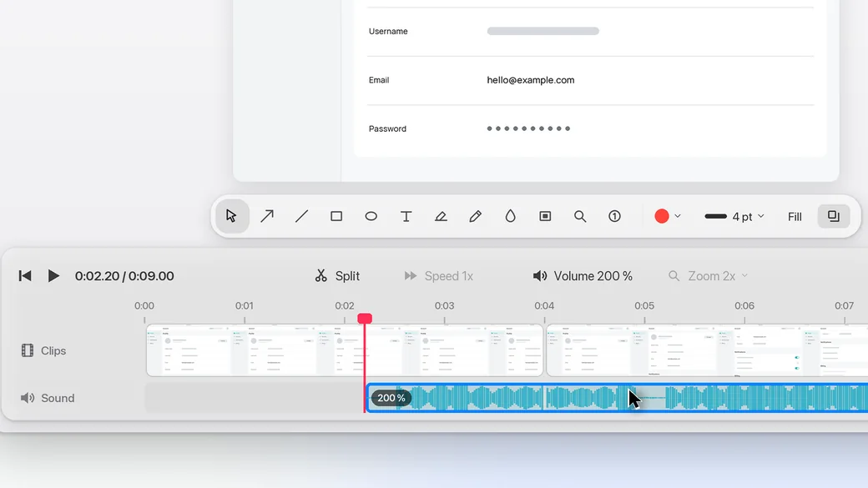Select the Arrow drawing tool
This screenshot has width=868, height=488.
point(267,216)
